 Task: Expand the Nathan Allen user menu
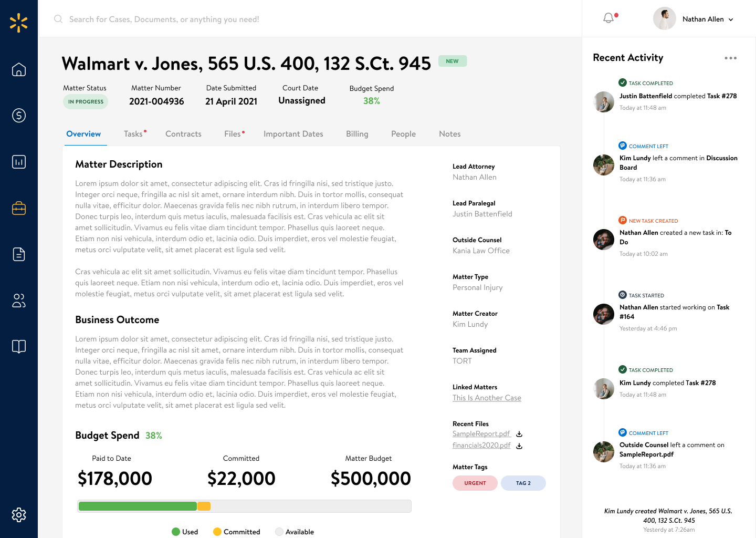pos(730,19)
